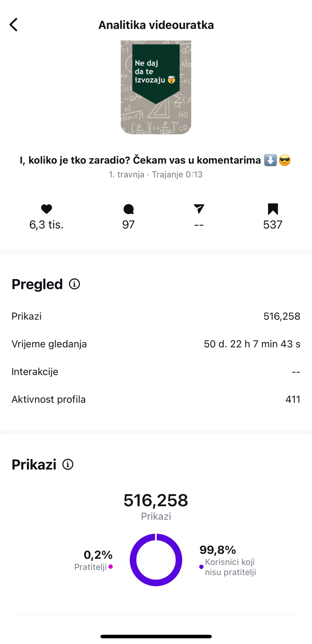Open info icon beside Prikazi heading

pyautogui.click(x=68, y=464)
